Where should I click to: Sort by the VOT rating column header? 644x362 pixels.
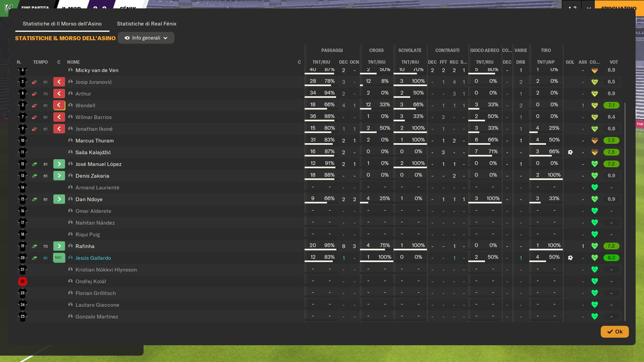(x=614, y=62)
